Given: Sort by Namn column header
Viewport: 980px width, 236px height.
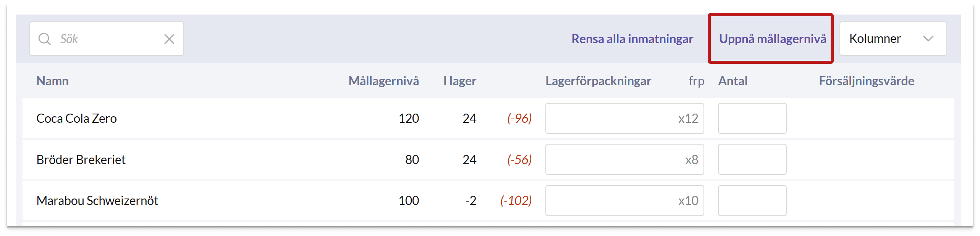Looking at the screenshot, I should point(52,81).
